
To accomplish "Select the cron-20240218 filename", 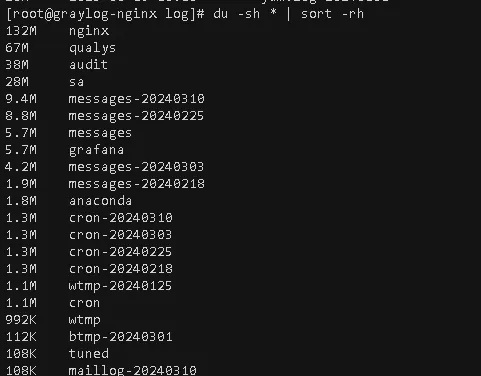I will pyautogui.click(x=121, y=269).
